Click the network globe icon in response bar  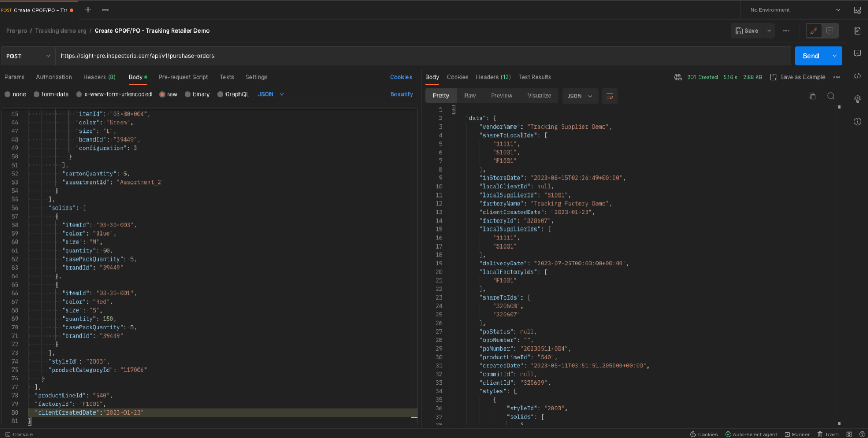tap(678, 77)
